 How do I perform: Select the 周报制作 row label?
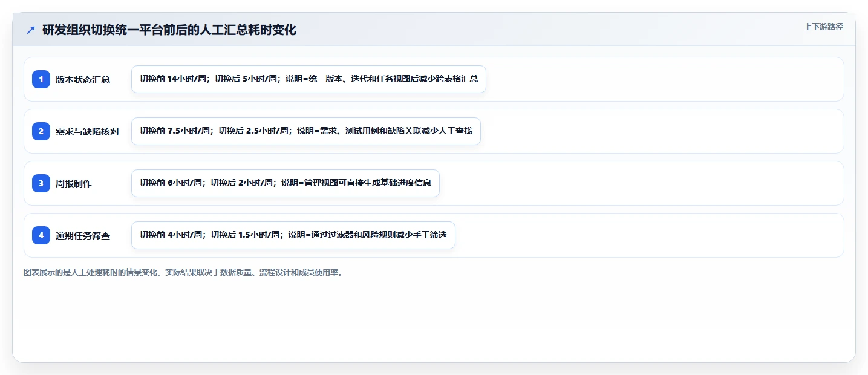click(x=74, y=183)
